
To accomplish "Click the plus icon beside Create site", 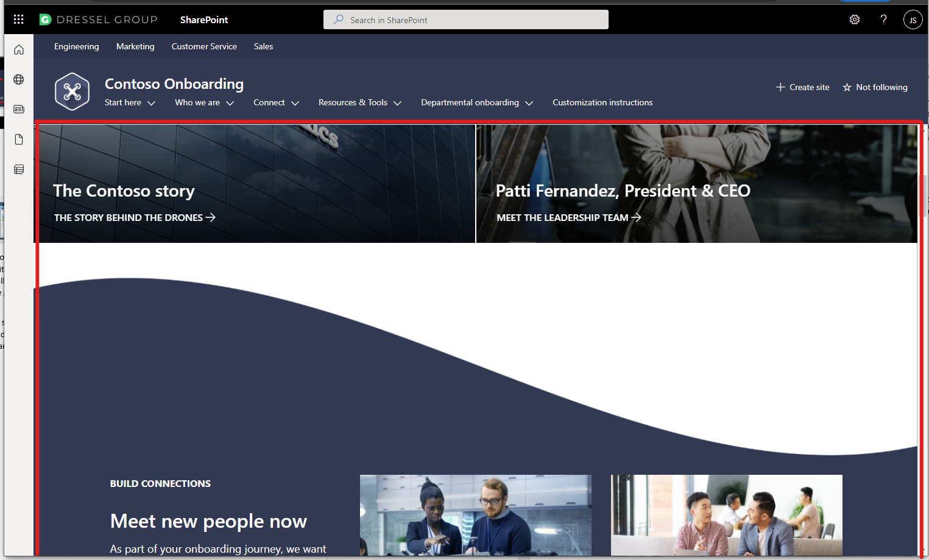I will click(780, 87).
